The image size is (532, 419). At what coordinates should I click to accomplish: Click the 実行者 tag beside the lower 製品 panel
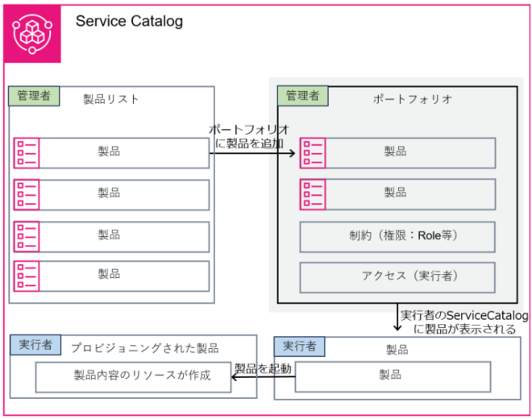[299, 345]
